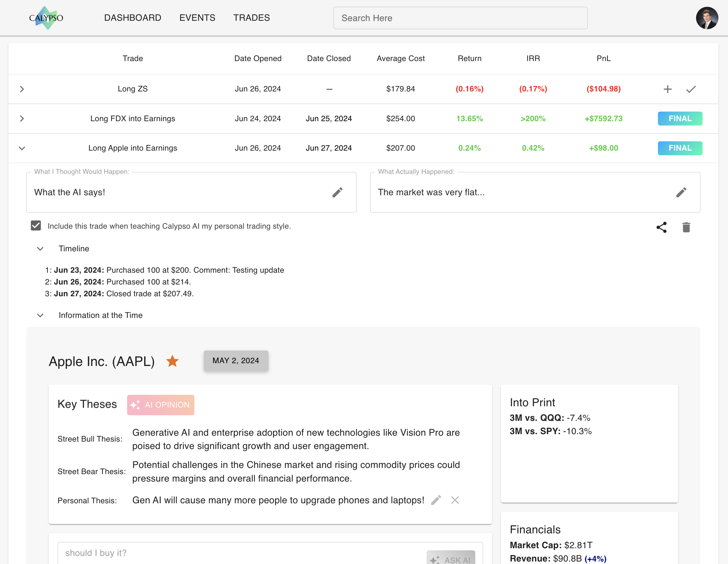Screen dimensions: 728x564
Task: Go to the EVENTS page
Action: [197, 18]
